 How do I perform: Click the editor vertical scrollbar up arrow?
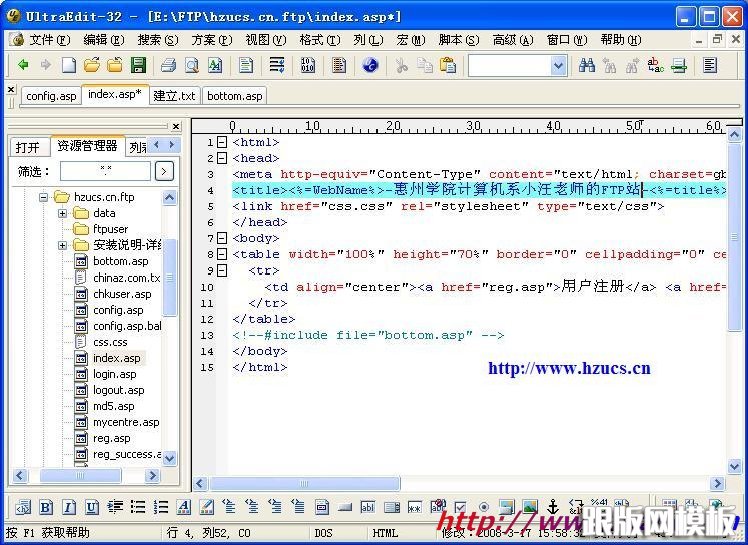[x=734, y=136]
